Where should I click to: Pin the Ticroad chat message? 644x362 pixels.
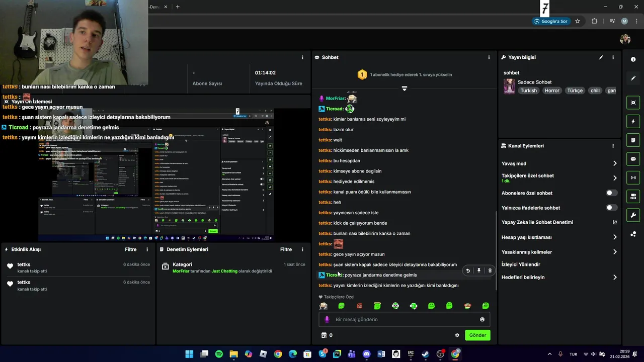coord(479,270)
